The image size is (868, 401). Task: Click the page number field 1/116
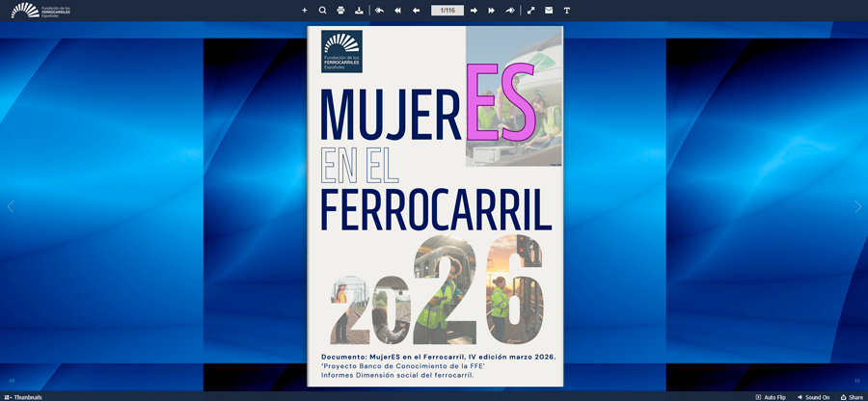click(x=447, y=11)
